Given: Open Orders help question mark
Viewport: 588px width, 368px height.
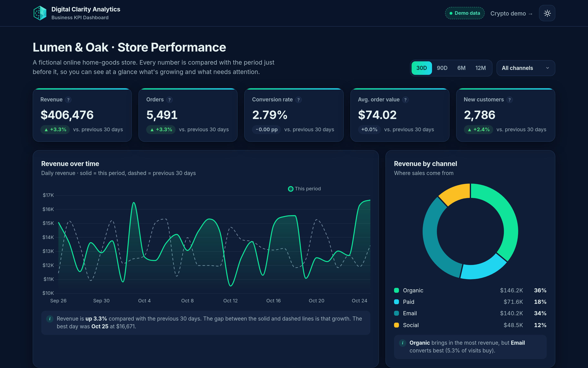Looking at the screenshot, I should click(x=169, y=100).
